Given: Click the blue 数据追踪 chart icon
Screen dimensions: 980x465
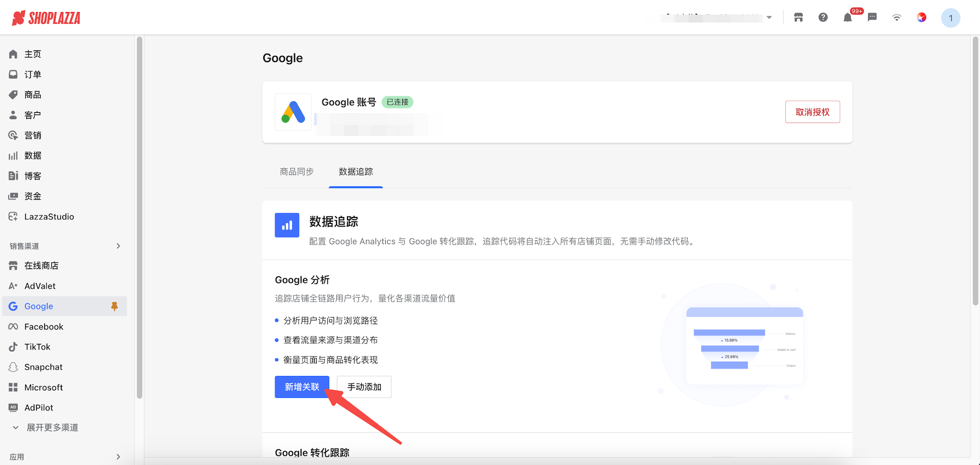Looking at the screenshot, I should click(x=287, y=225).
